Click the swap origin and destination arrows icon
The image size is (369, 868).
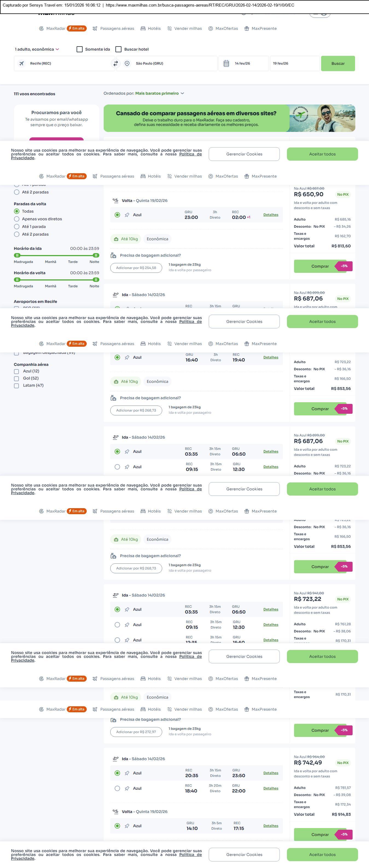[115, 63]
